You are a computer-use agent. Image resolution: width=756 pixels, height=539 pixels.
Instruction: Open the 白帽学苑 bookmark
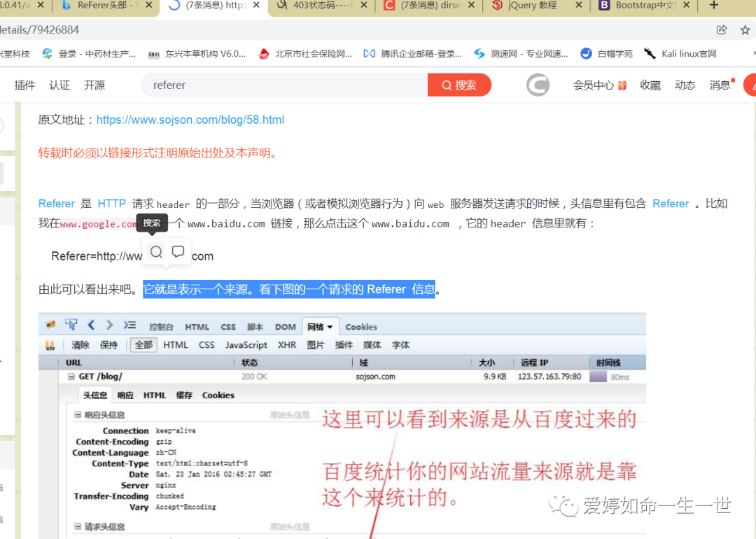pyautogui.click(x=606, y=53)
